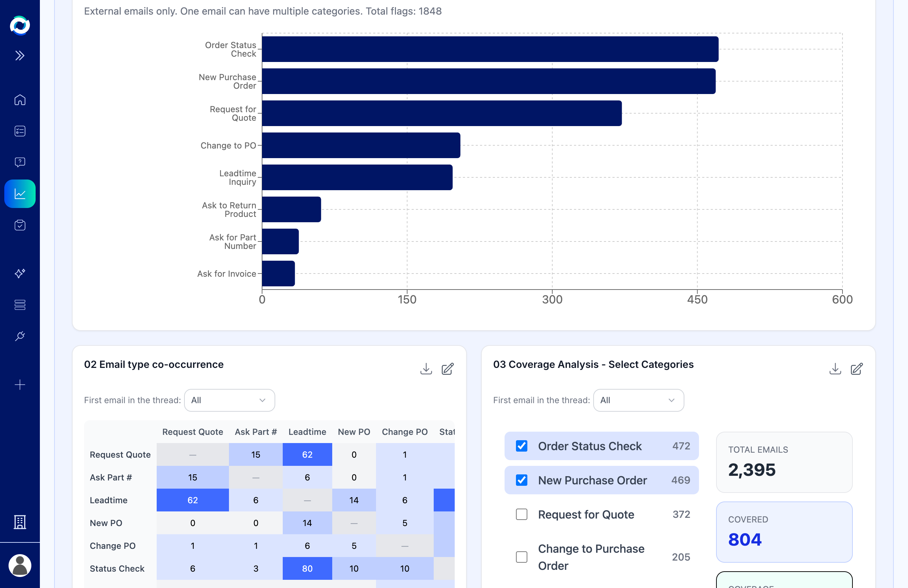The height and width of the screenshot is (588, 908).
Task: Check the Request for Quote checkbox
Action: point(522,514)
